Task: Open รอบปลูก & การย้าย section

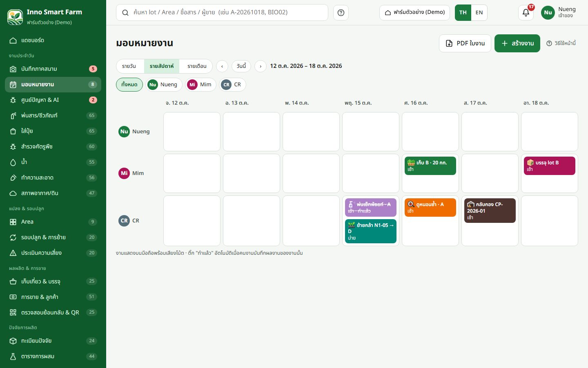Action: (53, 238)
